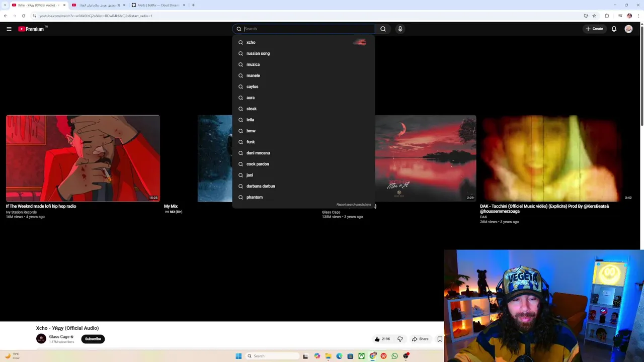Dislike the video with thumbs-down icon
Viewport: 644px width, 362px height.
(x=400, y=339)
